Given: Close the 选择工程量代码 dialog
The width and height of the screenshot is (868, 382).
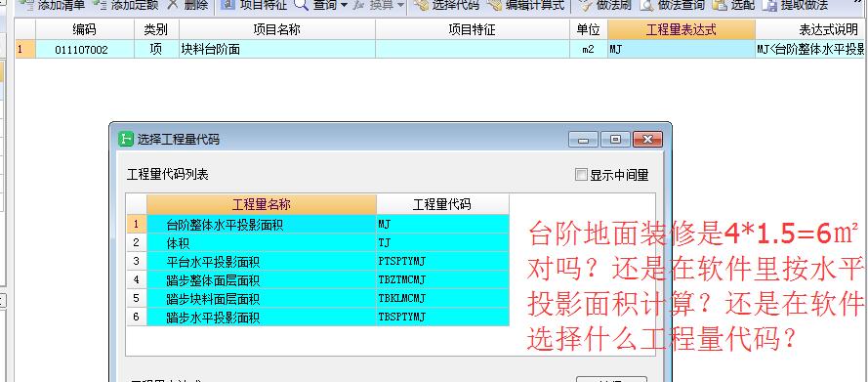Looking at the screenshot, I should pos(647,140).
